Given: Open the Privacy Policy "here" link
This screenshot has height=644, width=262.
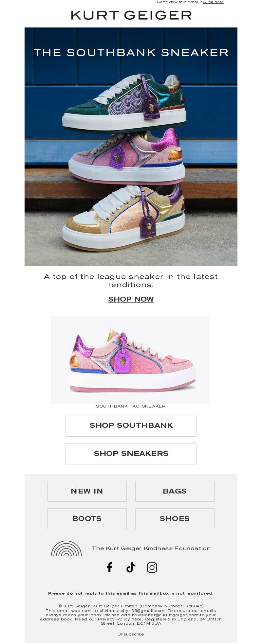Looking at the screenshot, I should (137, 619).
